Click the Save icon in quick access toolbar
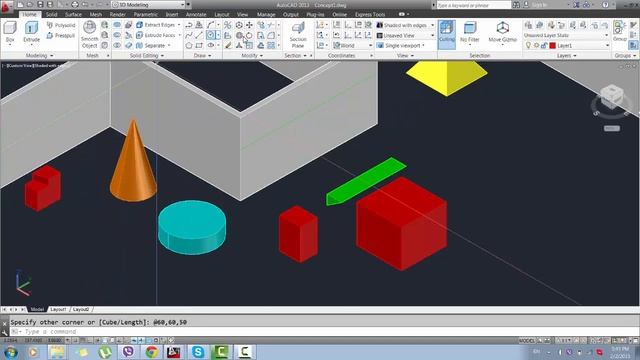640x360 pixels. 40,4
